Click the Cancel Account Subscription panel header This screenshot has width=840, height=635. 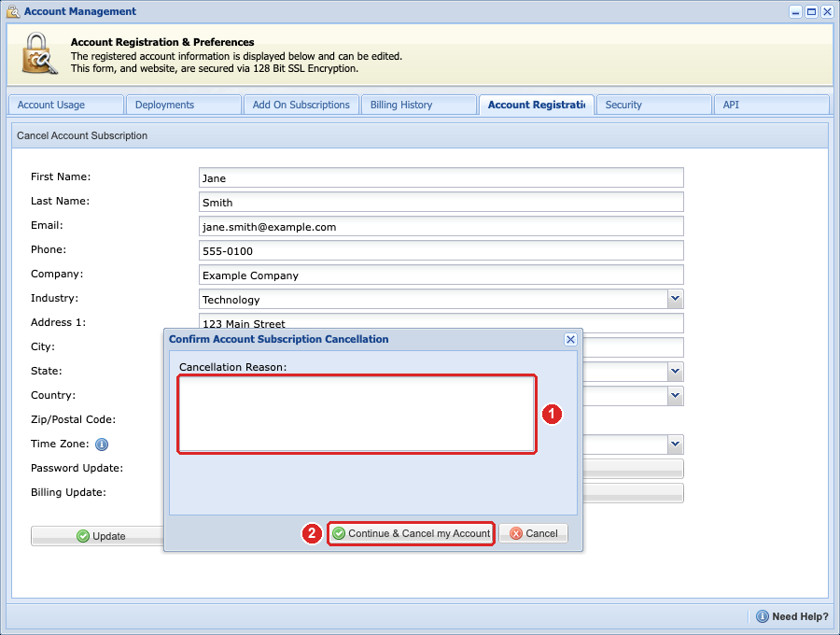[x=420, y=135]
